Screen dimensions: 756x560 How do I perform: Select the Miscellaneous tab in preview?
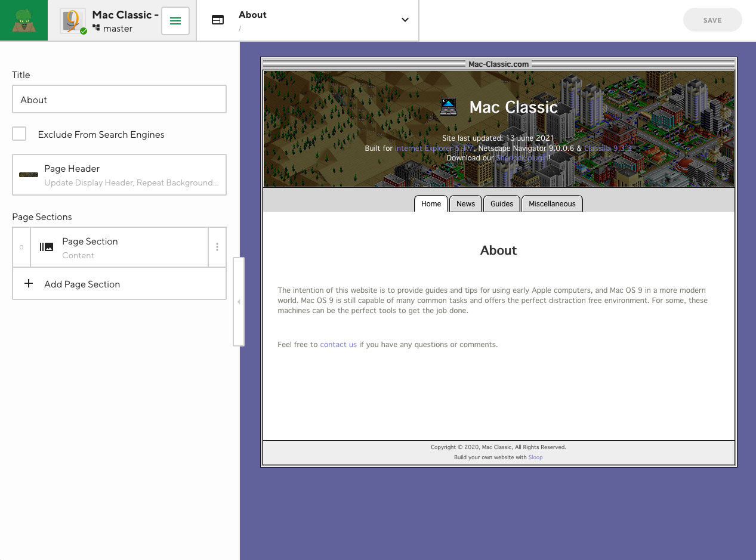point(552,203)
